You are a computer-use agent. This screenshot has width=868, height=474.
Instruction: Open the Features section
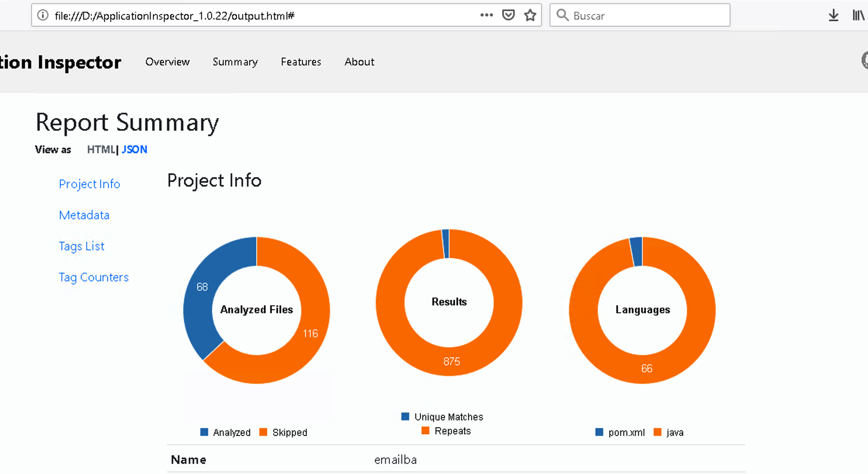(x=300, y=62)
